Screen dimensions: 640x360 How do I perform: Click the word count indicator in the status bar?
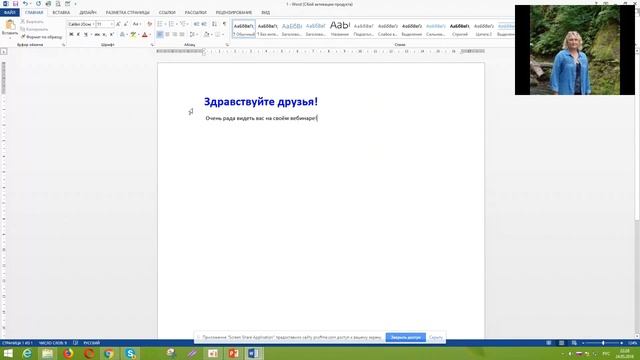53,343
